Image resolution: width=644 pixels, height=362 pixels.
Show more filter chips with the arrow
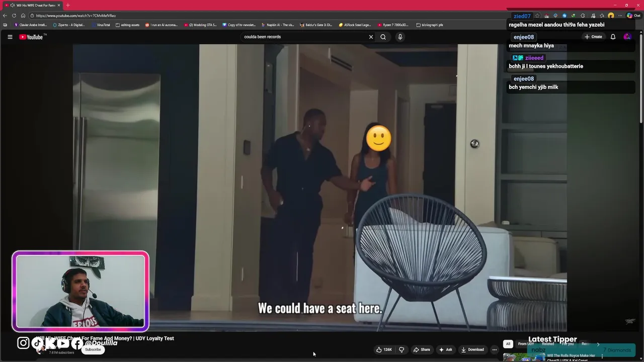pyautogui.click(x=598, y=344)
